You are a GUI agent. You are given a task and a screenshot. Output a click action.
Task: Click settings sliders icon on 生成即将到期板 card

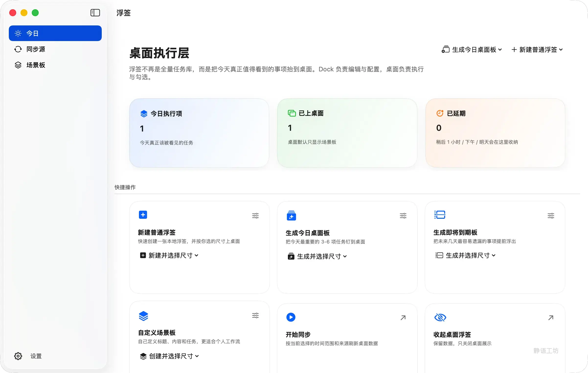[551, 216]
